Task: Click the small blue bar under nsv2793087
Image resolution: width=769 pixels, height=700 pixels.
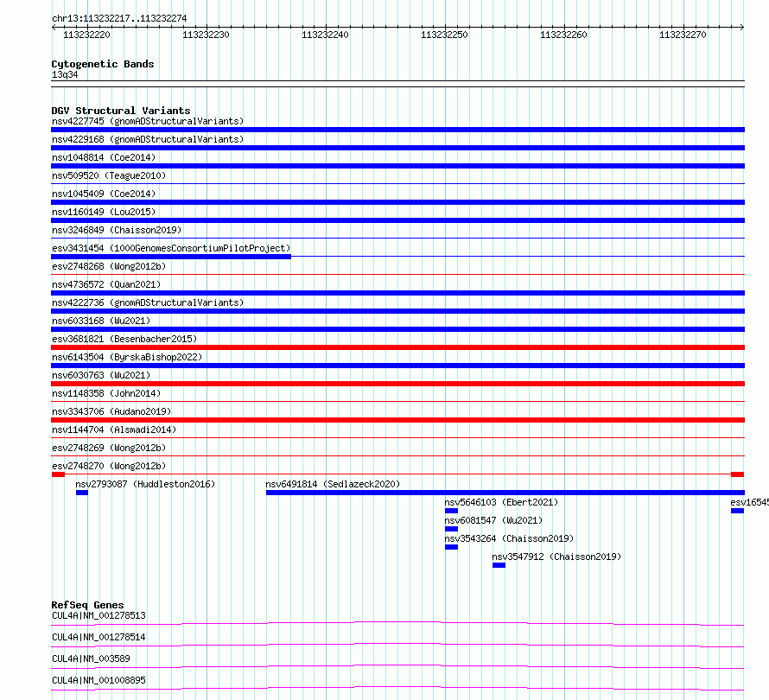Action: click(x=82, y=493)
